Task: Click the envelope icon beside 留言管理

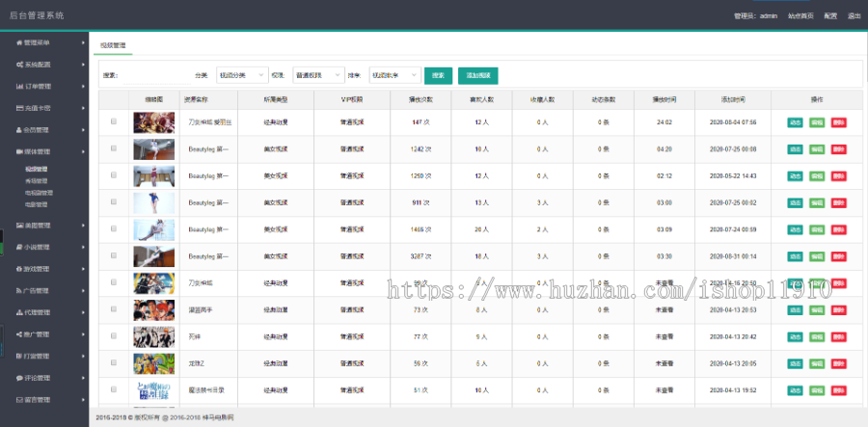Action: [19, 400]
